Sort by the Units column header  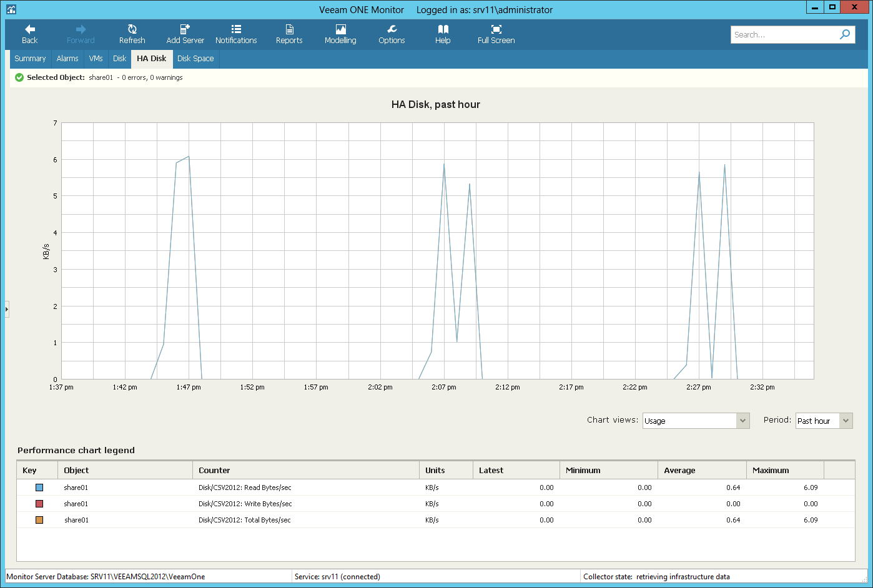[446, 470]
